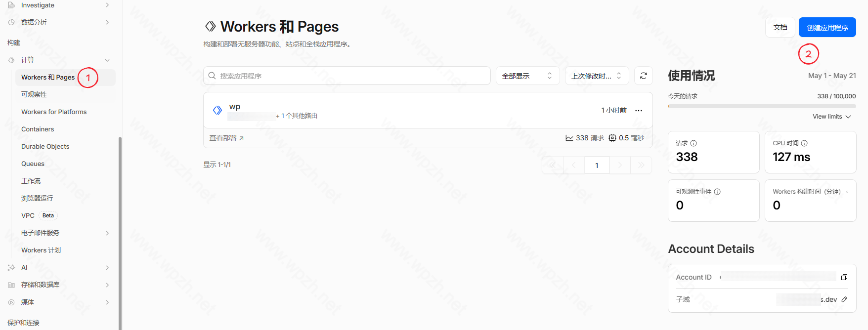
Task: Select Workers 和 Pages in sidebar
Action: (x=65, y=78)
